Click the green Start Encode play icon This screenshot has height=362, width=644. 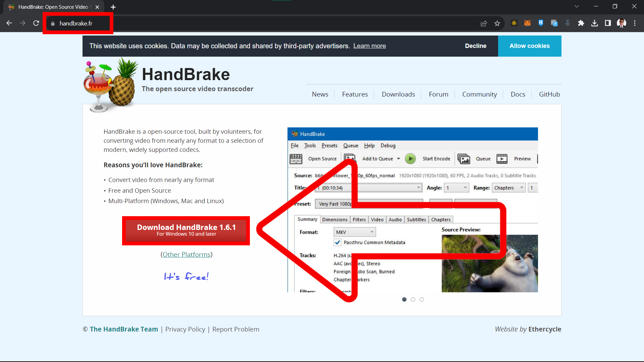point(410,158)
